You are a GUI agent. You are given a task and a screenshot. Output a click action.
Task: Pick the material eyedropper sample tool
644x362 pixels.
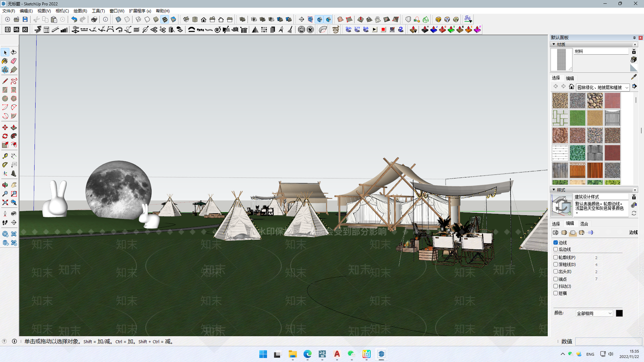click(x=634, y=77)
